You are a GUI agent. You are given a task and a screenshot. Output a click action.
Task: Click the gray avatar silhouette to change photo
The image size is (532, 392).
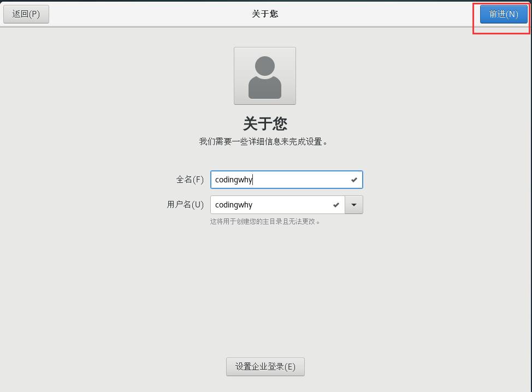coord(265,75)
